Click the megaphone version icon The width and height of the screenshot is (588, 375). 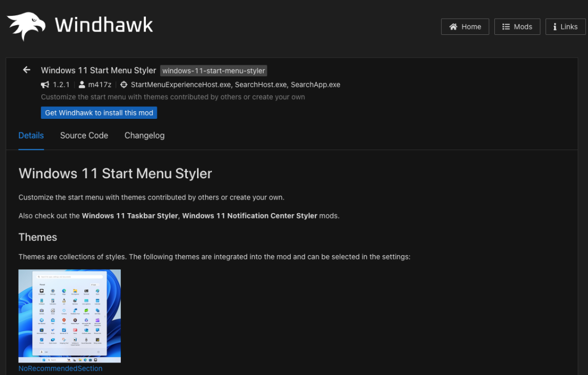[45, 84]
